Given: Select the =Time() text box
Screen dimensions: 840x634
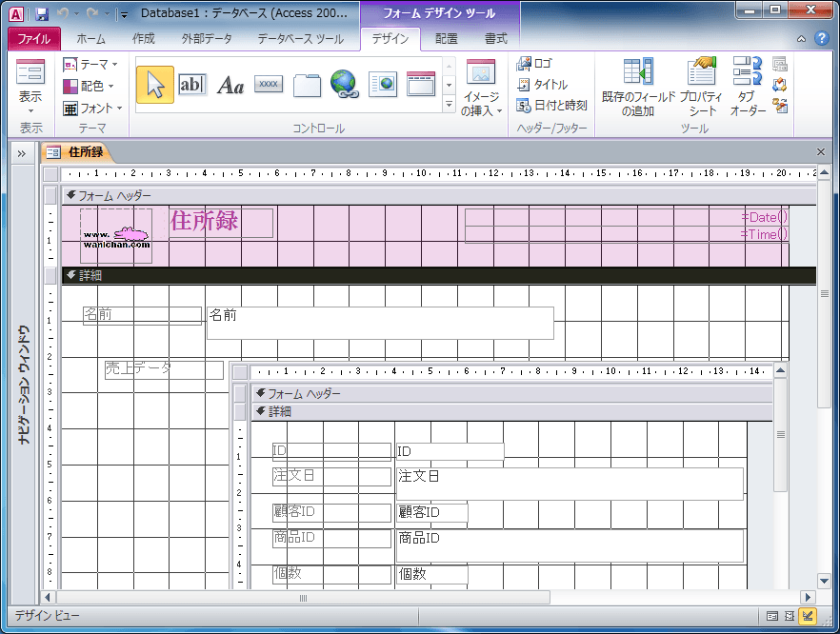Looking at the screenshot, I should pos(627,234).
